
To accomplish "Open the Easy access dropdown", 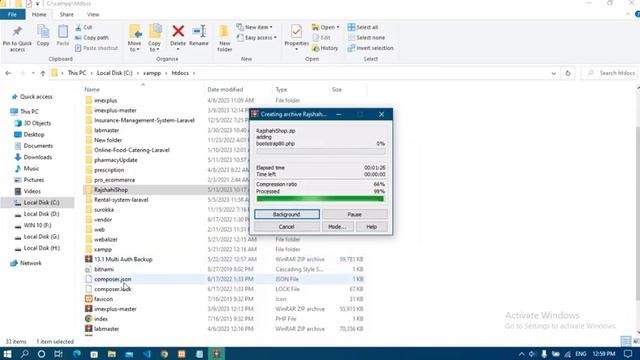I will tap(257, 38).
